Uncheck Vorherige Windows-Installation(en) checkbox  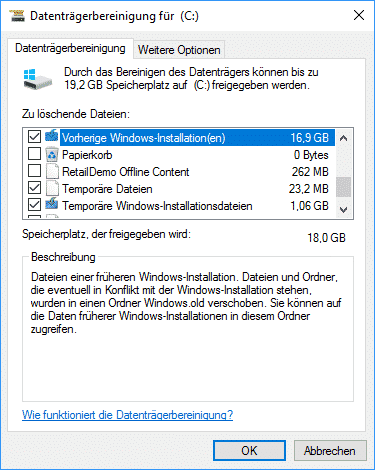(x=34, y=136)
